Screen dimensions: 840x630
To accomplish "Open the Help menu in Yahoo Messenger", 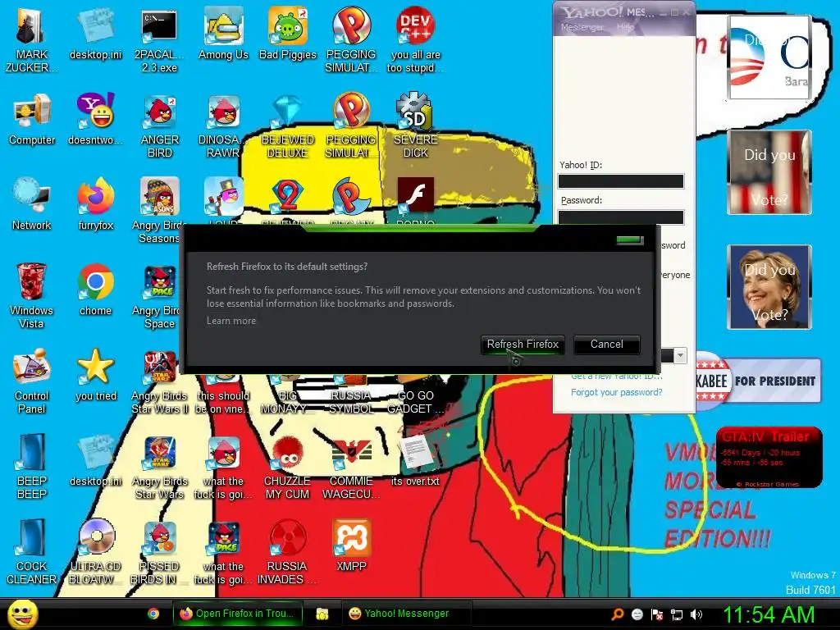I will pyautogui.click(x=625, y=27).
